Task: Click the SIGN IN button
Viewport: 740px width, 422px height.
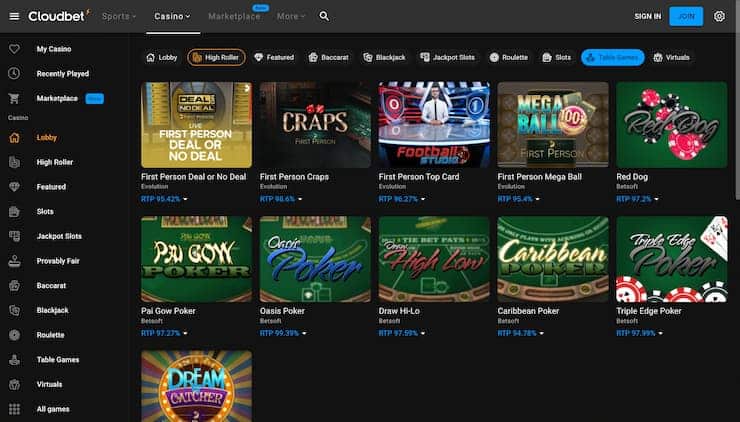Action: [648, 17]
